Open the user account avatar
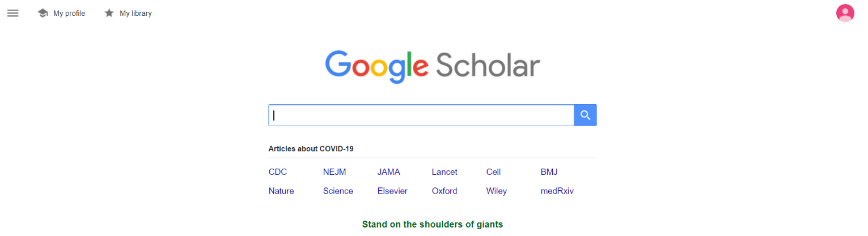Image resolution: width=868 pixels, height=236 pixels. tap(845, 13)
